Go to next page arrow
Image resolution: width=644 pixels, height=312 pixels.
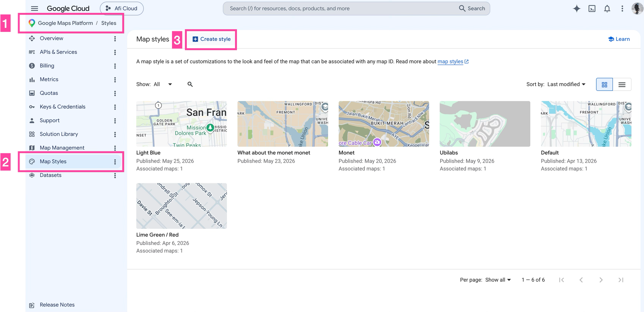[601, 280]
